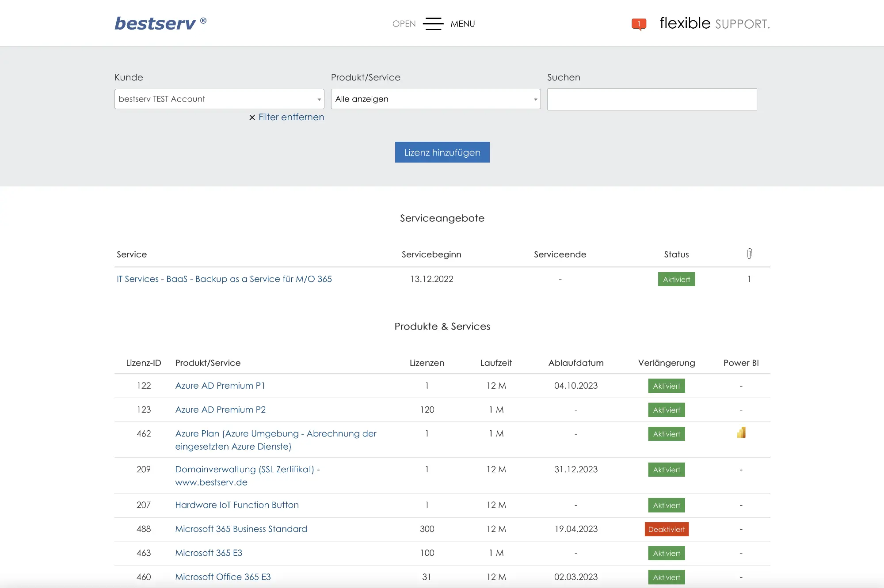Click into the Suchen search field
Image resolution: width=884 pixels, height=588 pixels.
[x=652, y=99]
